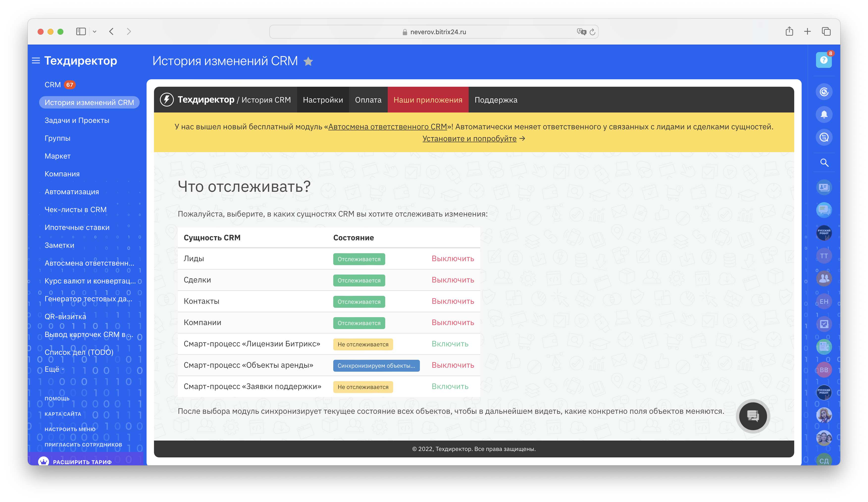868x502 pixels.
Task: Click the Safari share icon
Action: (x=789, y=32)
